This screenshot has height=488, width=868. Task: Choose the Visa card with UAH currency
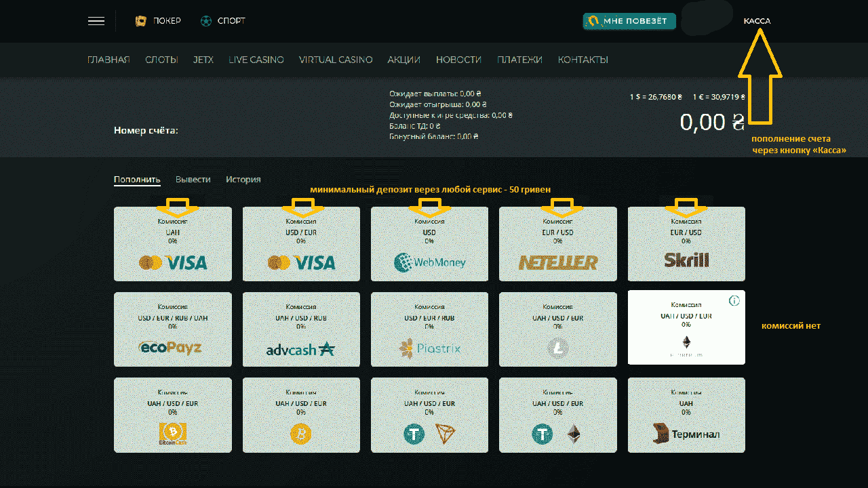pos(173,244)
